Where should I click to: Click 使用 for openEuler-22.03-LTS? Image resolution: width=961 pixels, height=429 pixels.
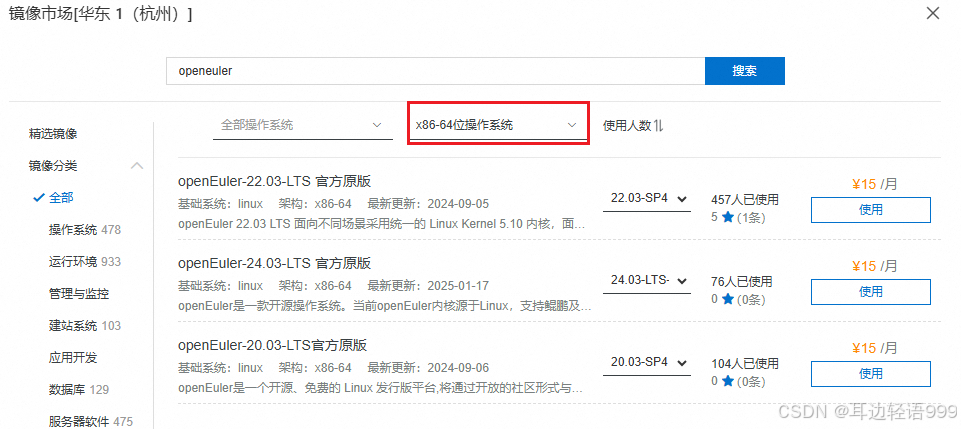coord(871,210)
